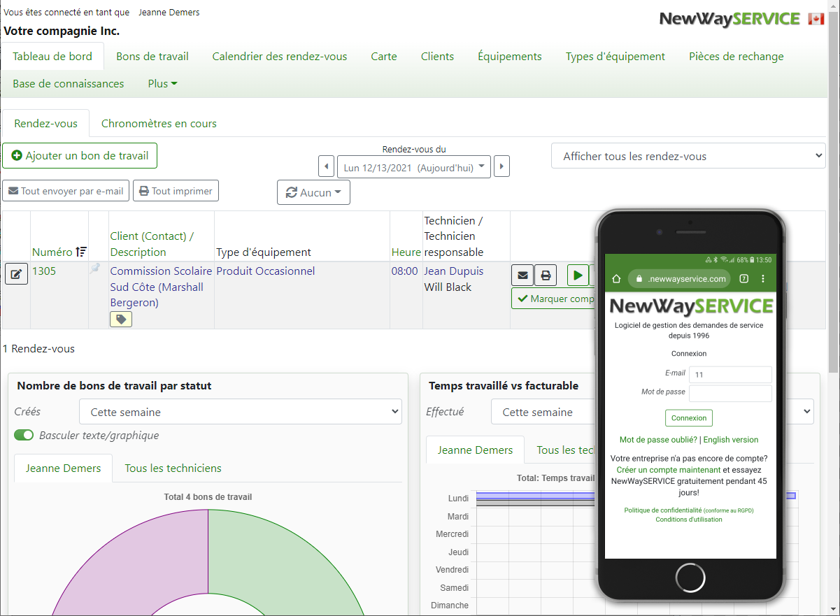Tap the phone's address bar lock icon

coord(639,279)
